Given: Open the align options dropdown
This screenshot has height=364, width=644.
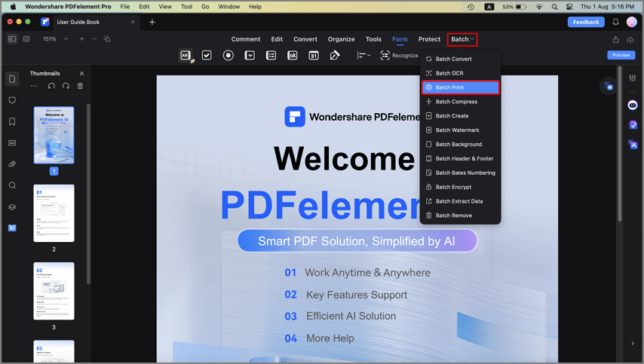Looking at the screenshot, I should pyautogui.click(x=363, y=55).
